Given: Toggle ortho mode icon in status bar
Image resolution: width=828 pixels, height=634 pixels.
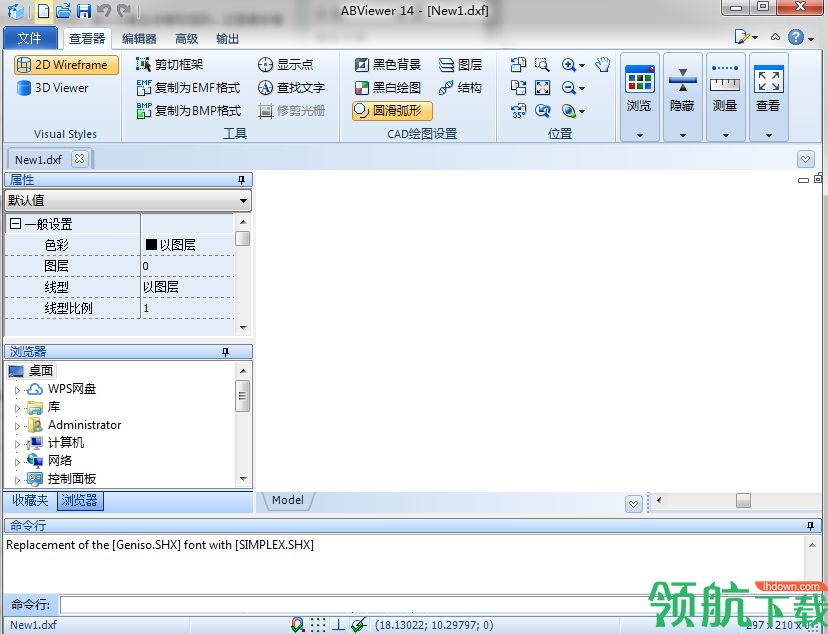Looking at the screenshot, I should click(338, 625).
